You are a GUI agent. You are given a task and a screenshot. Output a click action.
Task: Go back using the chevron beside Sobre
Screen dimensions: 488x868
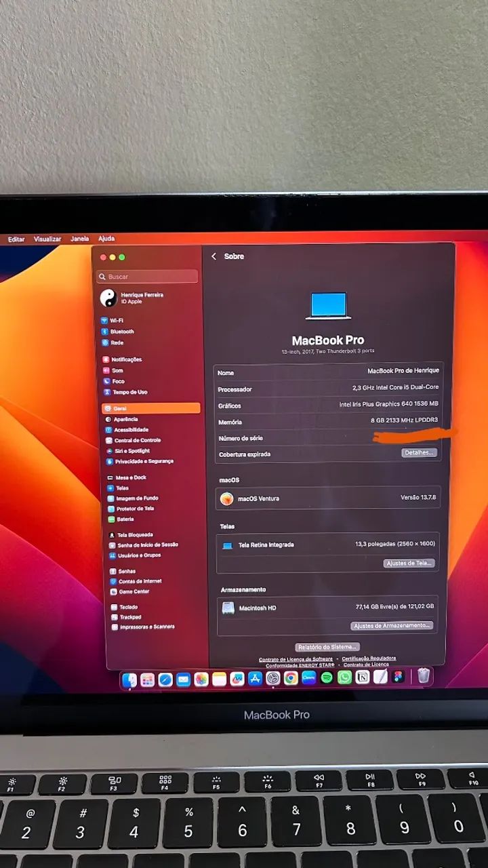tap(214, 256)
